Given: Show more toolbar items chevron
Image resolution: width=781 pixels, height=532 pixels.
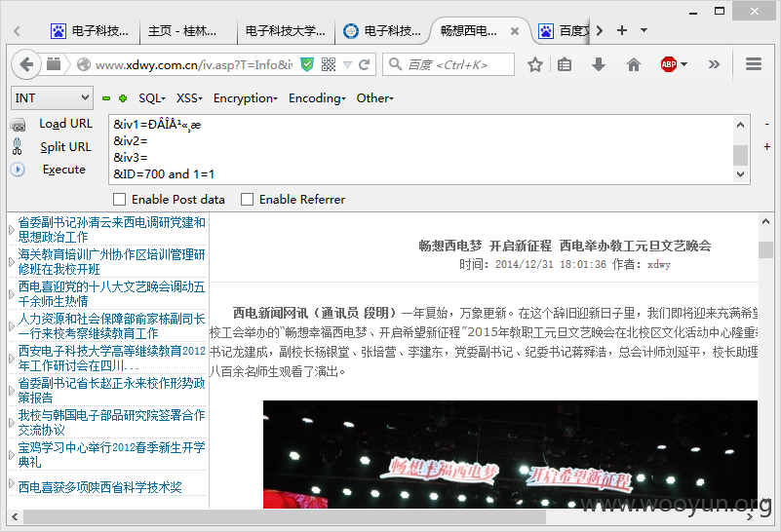Looking at the screenshot, I should click(x=715, y=64).
